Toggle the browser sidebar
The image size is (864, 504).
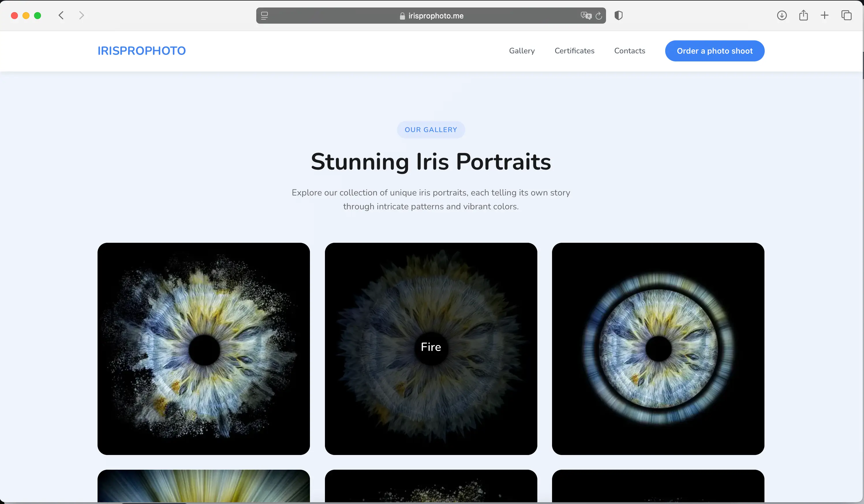click(x=264, y=15)
